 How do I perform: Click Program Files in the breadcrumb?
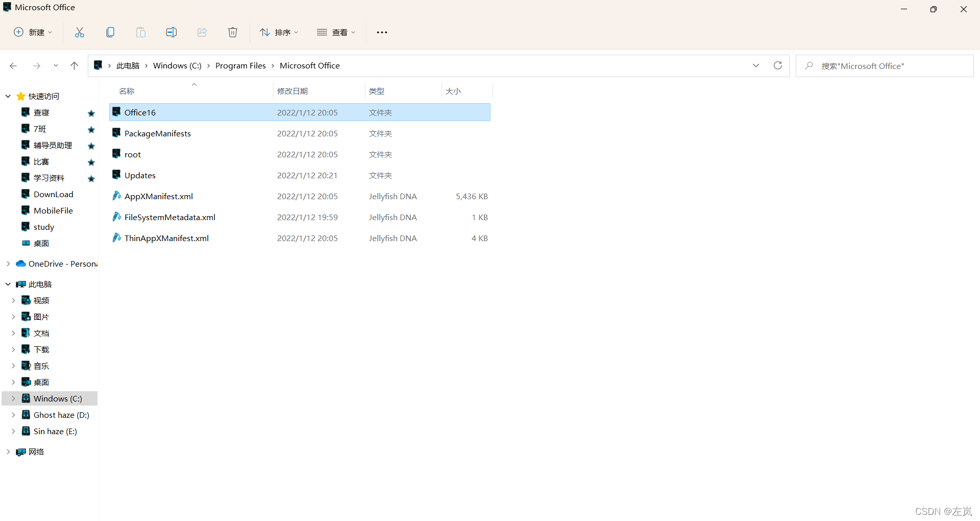tap(240, 65)
